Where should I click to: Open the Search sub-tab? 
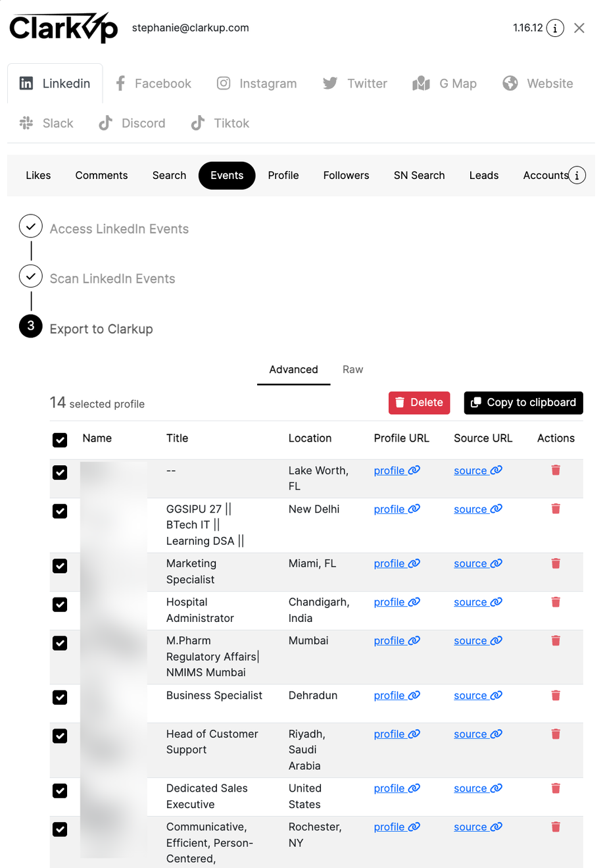(169, 175)
